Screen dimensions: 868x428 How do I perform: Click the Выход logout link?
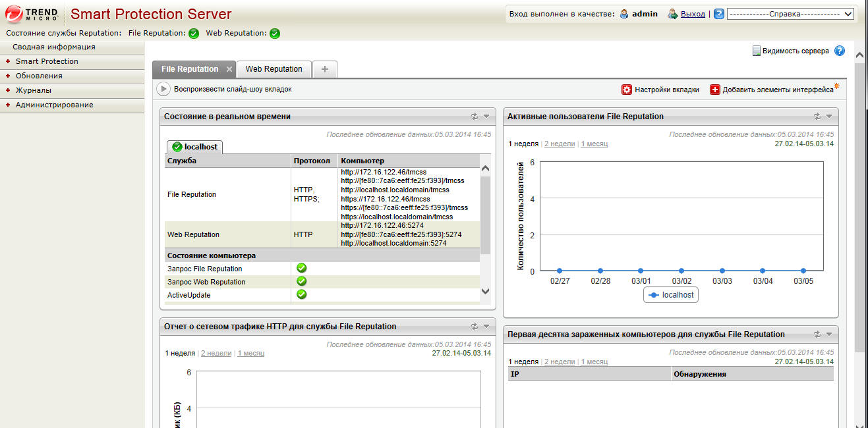(x=693, y=14)
